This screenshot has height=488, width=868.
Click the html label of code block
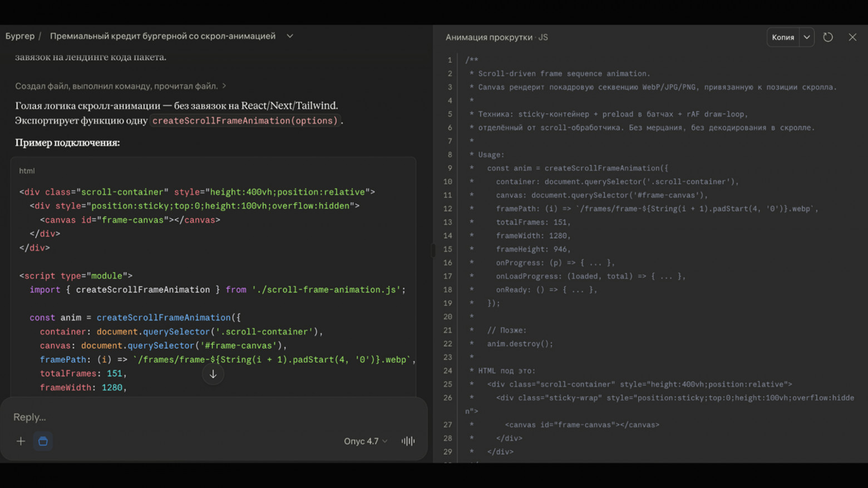(27, 171)
